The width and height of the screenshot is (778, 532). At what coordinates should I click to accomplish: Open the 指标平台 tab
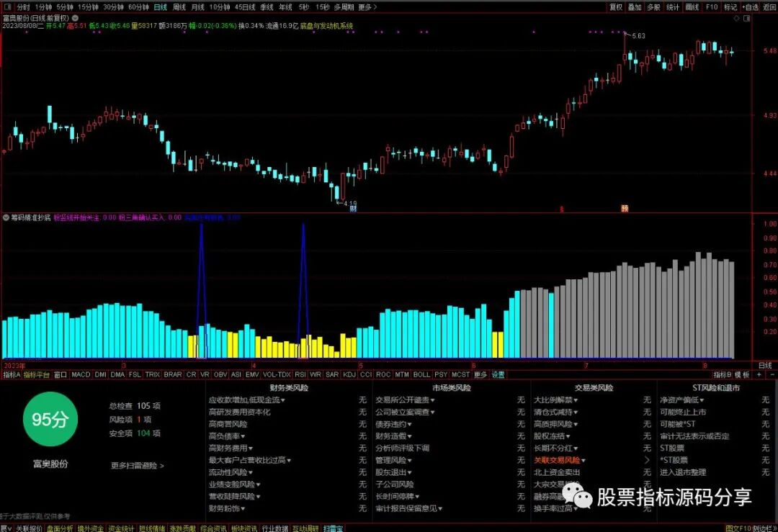coord(37,375)
